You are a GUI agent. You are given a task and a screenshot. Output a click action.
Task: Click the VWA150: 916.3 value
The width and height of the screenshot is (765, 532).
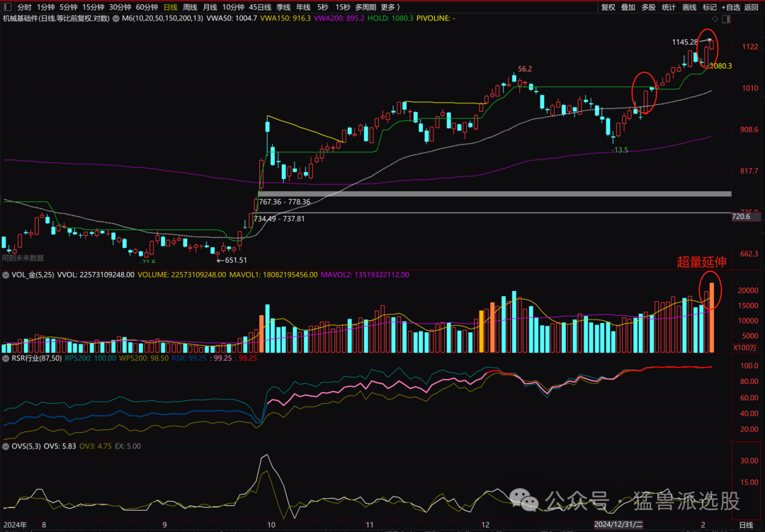285,18
